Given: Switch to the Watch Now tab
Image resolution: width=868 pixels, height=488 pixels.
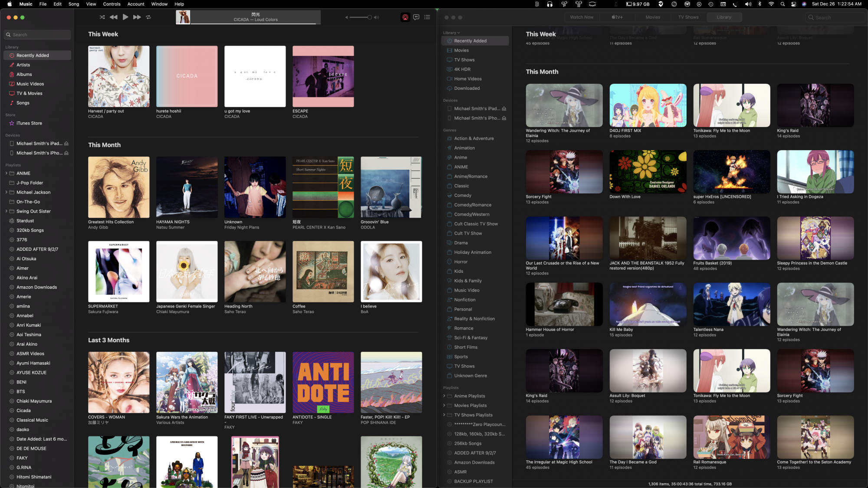Looking at the screenshot, I should (x=582, y=17).
